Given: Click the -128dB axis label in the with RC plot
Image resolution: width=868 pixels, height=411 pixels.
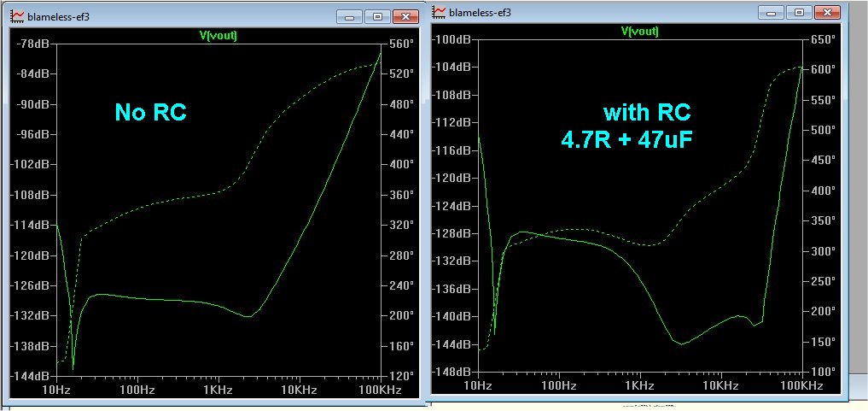Looking at the screenshot, I should coord(453,233).
